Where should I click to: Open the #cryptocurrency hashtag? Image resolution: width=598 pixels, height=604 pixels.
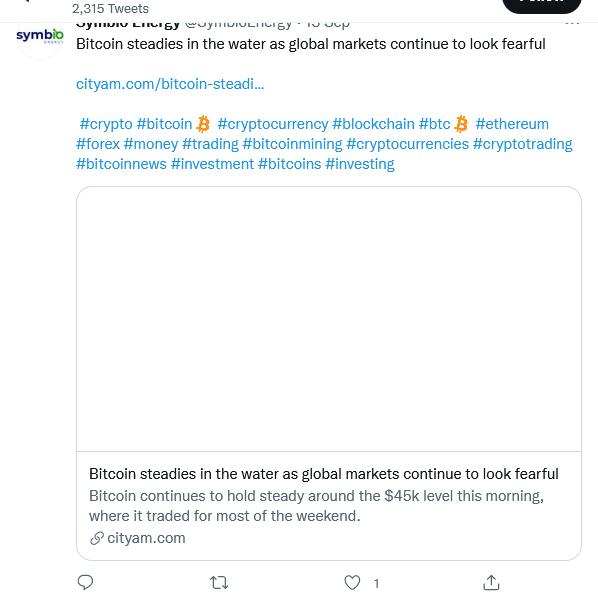coord(273,124)
